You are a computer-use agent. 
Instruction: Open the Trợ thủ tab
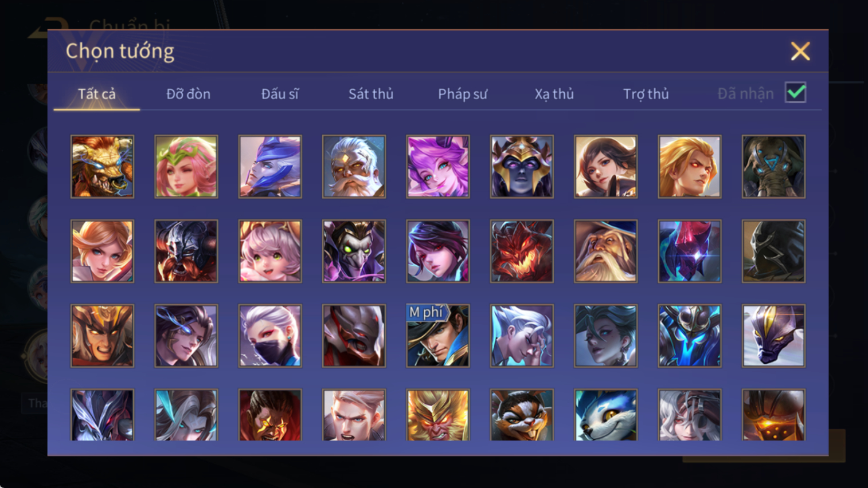(646, 94)
